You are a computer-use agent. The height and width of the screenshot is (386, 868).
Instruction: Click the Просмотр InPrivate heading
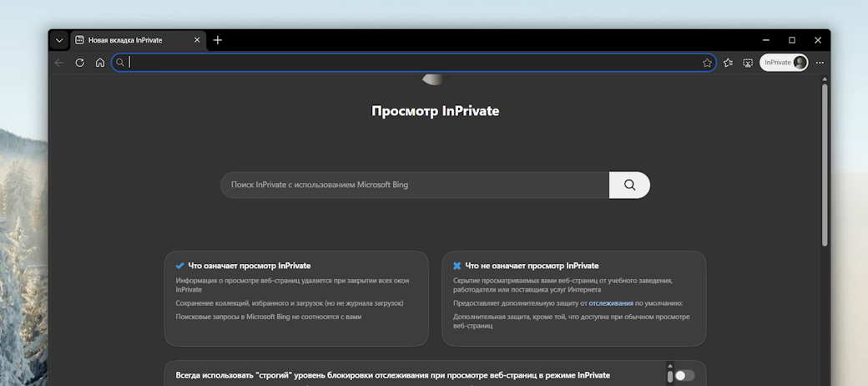pyautogui.click(x=435, y=111)
